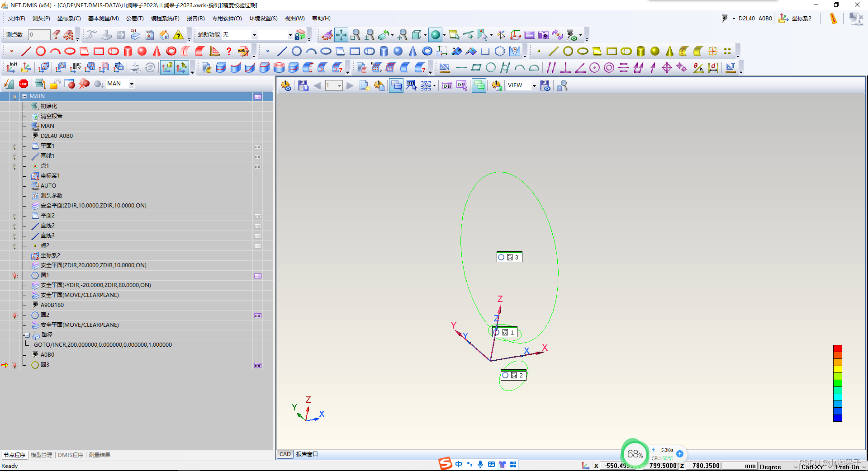Toggle visibility bulb for 圆1

14,276
